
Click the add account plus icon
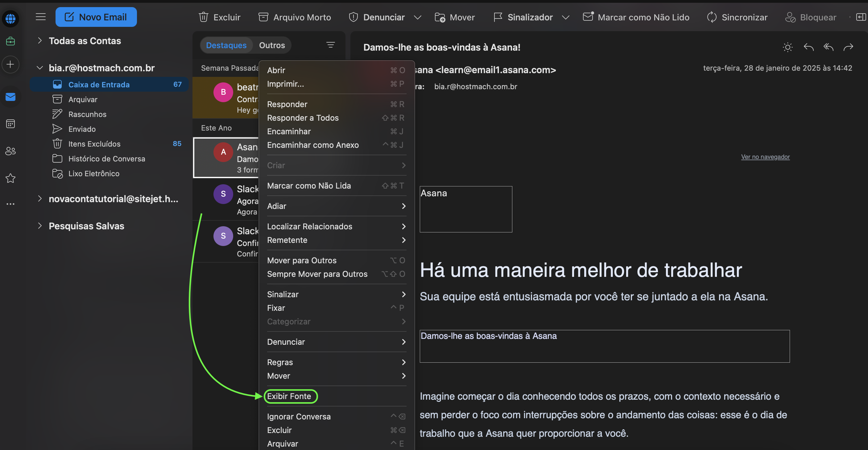[x=10, y=65]
